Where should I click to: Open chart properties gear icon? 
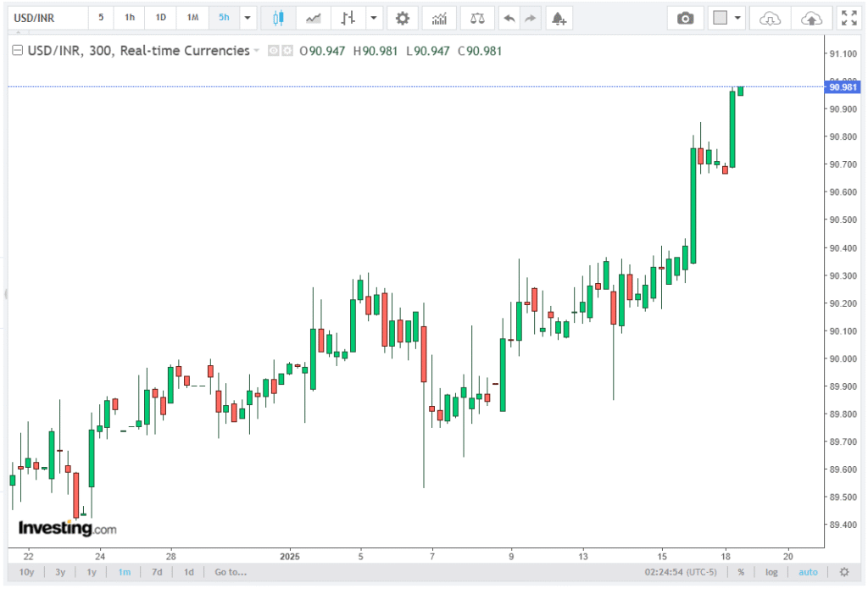(403, 18)
